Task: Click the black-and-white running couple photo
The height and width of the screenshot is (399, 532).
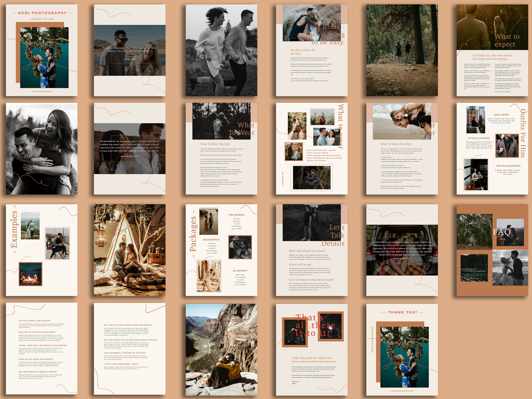Action: click(221, 50)
